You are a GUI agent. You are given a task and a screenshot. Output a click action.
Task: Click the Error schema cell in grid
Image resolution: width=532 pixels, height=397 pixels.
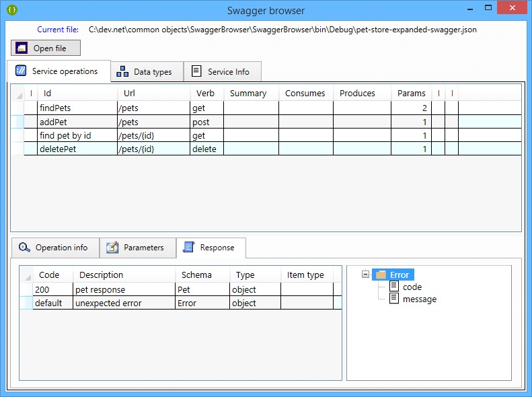pos(202,303)
